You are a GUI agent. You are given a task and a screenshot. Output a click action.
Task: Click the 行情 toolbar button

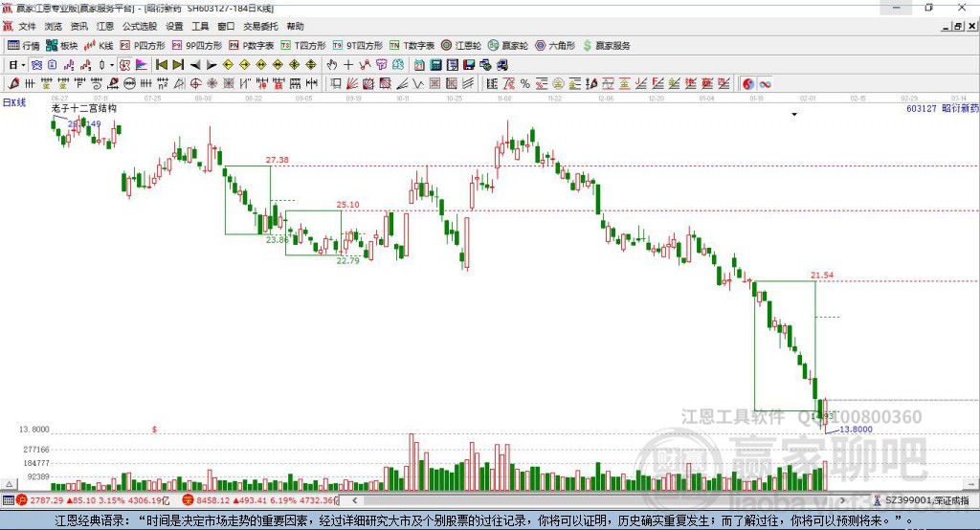(24, 46)
